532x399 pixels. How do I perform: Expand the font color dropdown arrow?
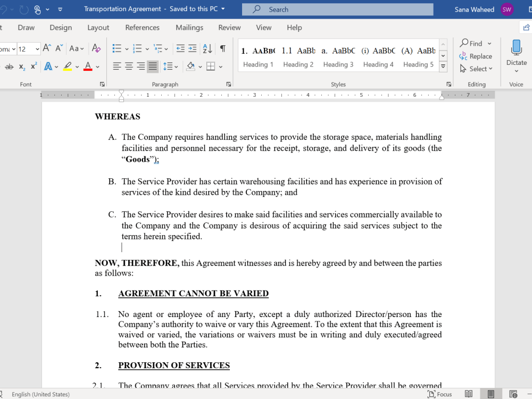pos(97,67)
